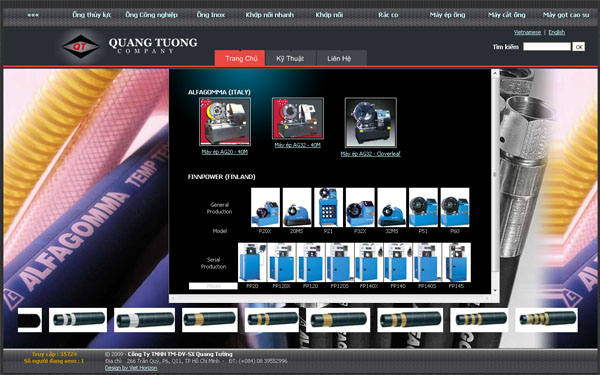Screen dimensions: 600x375
Task: Go to the Trang Chủ tab
Action: (241, 59)
